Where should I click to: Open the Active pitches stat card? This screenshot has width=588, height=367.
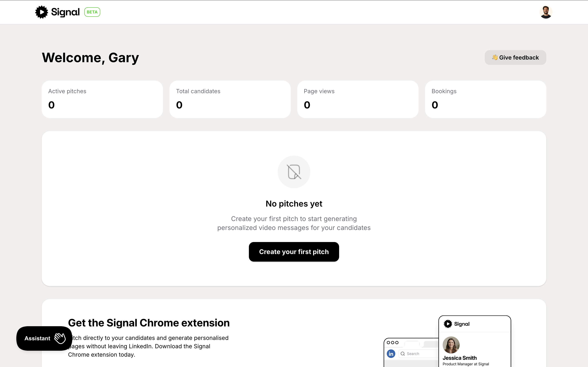pyautogui.click(x=102, y=99)
